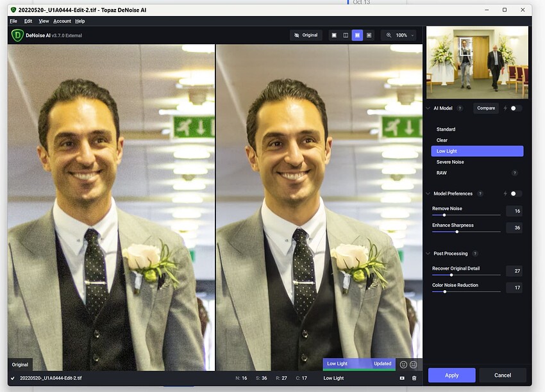Adjust the Recover Original Detail slider
Viewport: 545px width, 392px height.
click(x=451, y=275)
